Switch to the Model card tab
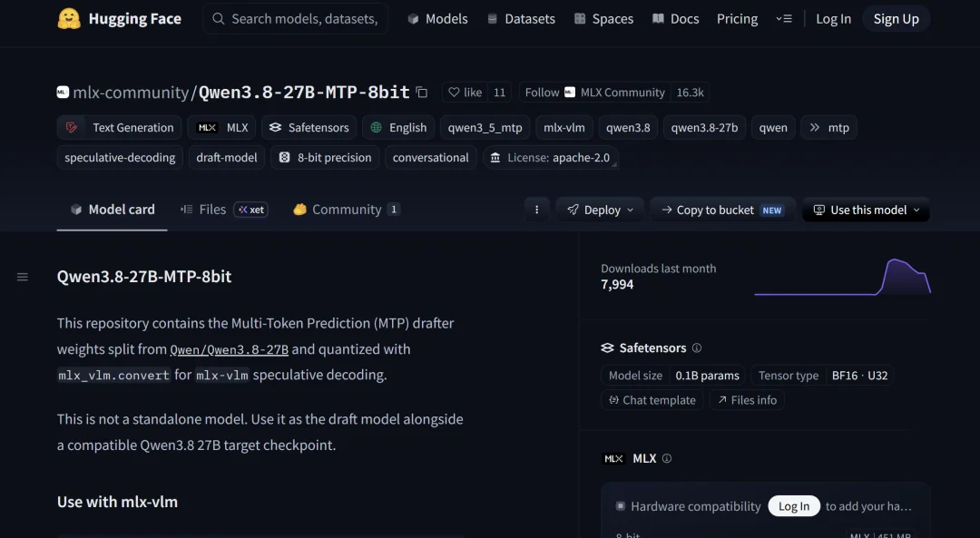Viewport: 980px width, 538px height. 112,210
